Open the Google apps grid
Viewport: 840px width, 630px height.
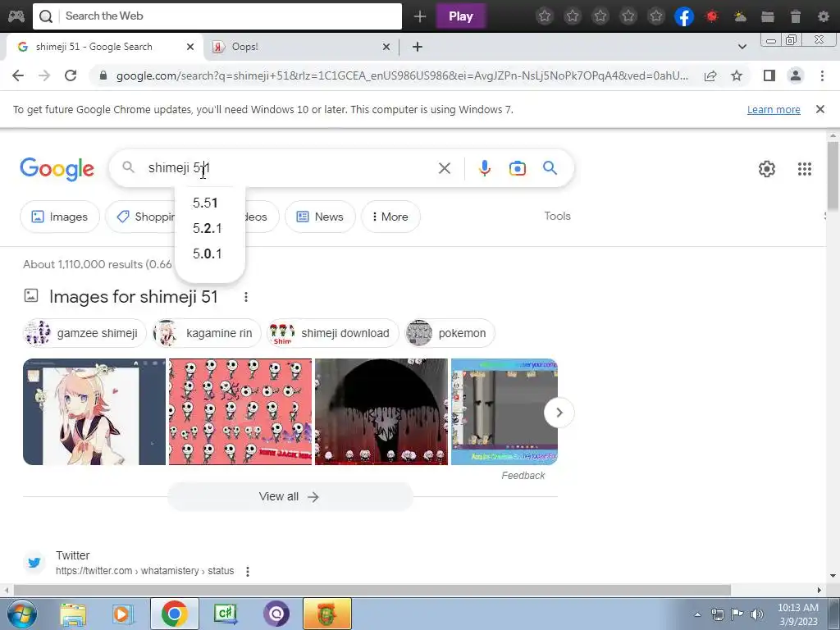pos(804,169)
